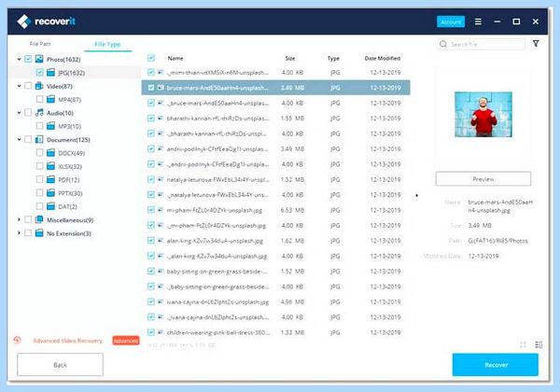Screen dimensions: 560x392
Task: Go Back to the previous step
Action: pos(60,365)
